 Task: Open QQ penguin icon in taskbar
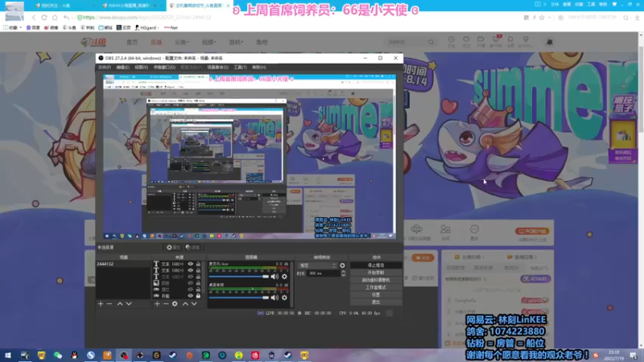74,355
